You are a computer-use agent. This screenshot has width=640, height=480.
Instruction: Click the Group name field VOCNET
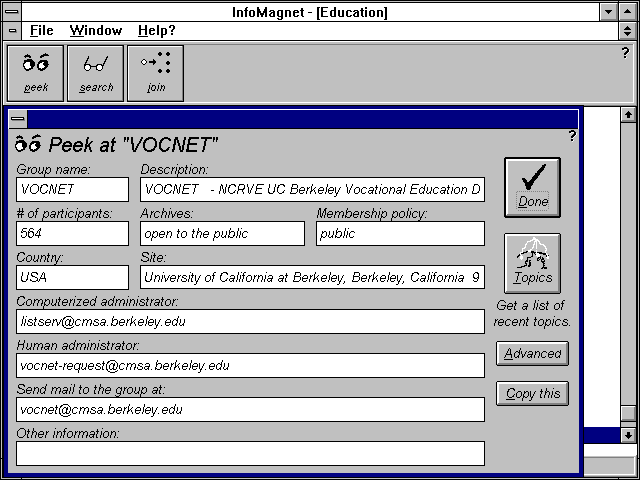(72, 189)
